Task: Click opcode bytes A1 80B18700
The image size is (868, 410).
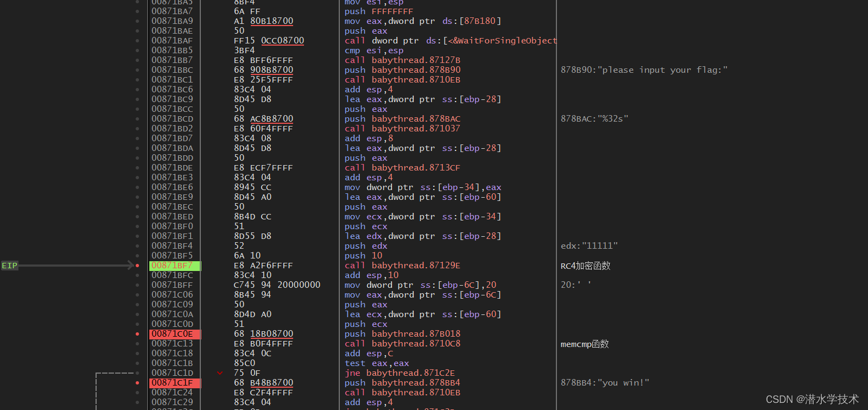Action: point(263,21)
